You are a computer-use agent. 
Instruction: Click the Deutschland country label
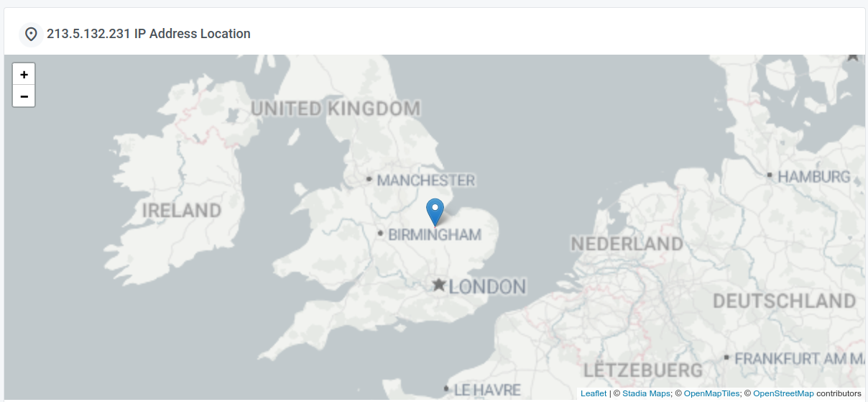785,301
